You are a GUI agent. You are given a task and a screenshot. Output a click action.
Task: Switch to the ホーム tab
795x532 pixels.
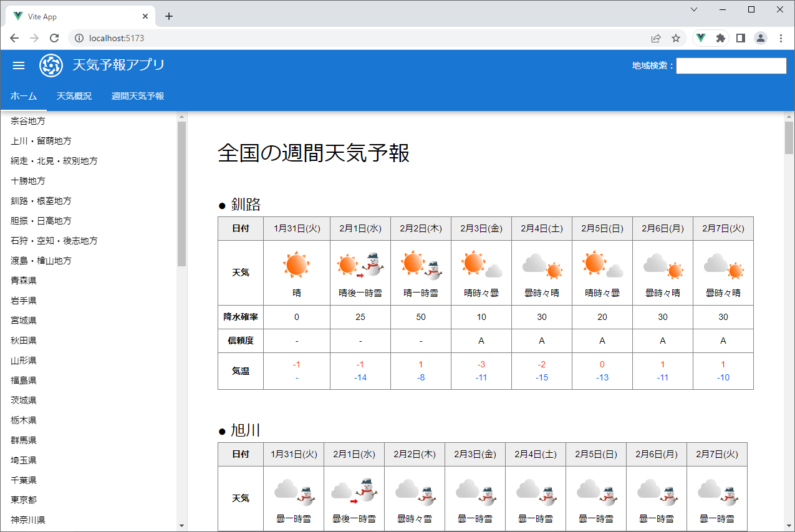24,96
